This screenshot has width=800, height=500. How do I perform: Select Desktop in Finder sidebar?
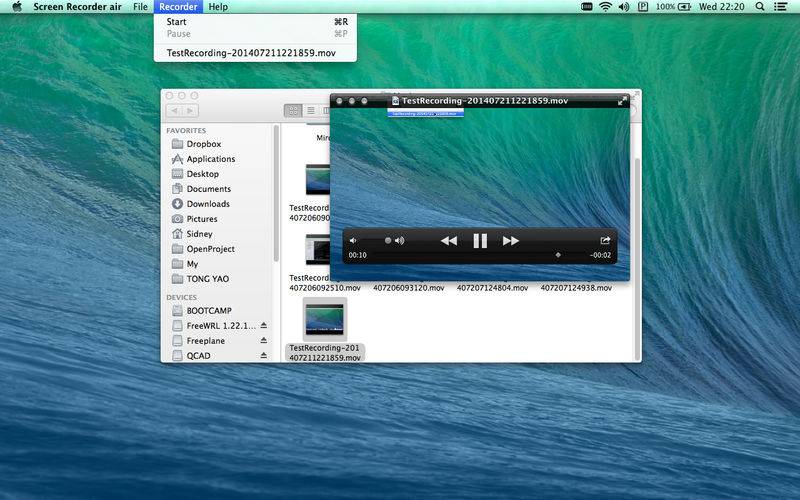202,174
